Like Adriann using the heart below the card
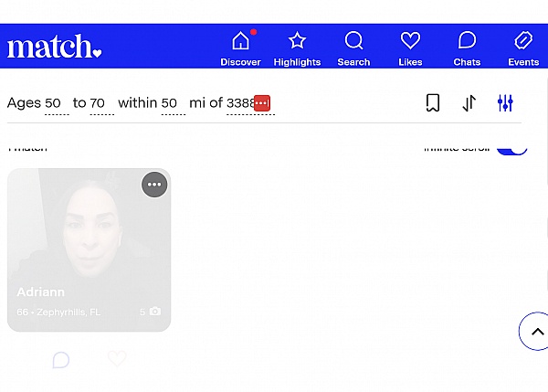The width and height of the screenshot is (548, 392). click(x=117, y=360)
